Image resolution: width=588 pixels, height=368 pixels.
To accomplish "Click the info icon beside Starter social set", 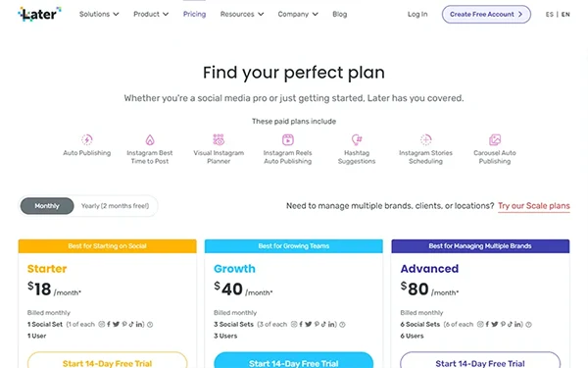I will (x=150, y=325).
